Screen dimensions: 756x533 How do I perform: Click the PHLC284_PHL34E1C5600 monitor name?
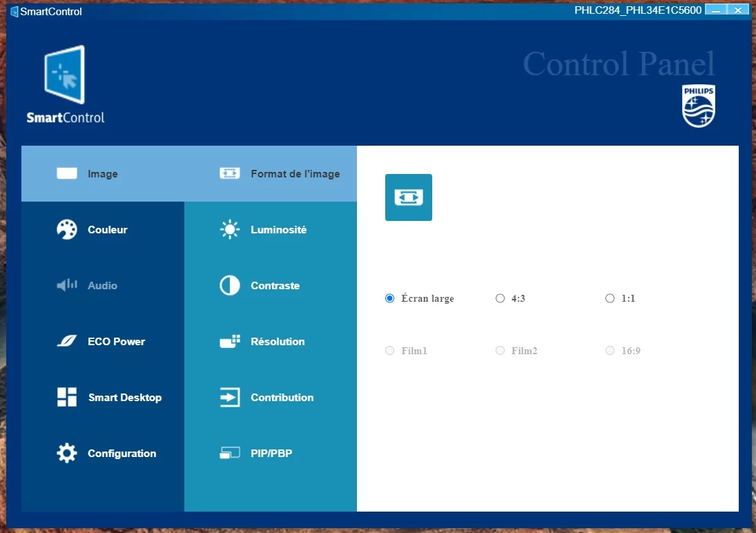pyautogui.click(x=638, y=10)
